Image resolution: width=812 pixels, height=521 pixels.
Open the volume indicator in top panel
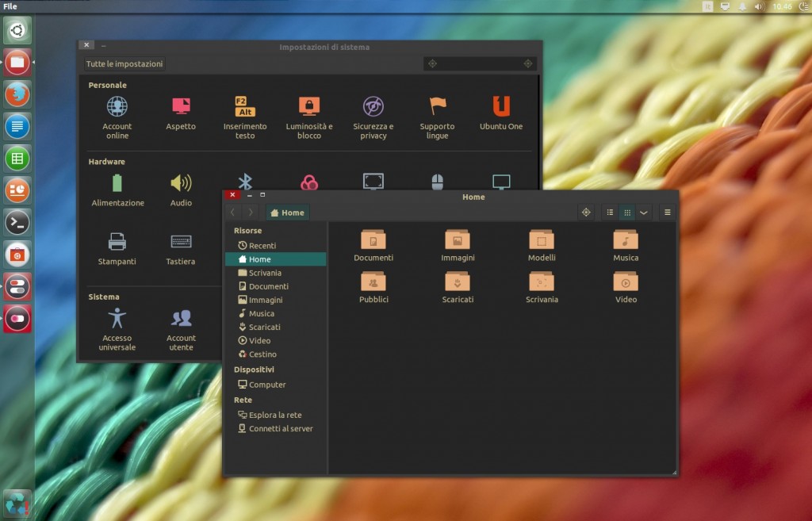(759, 6)
